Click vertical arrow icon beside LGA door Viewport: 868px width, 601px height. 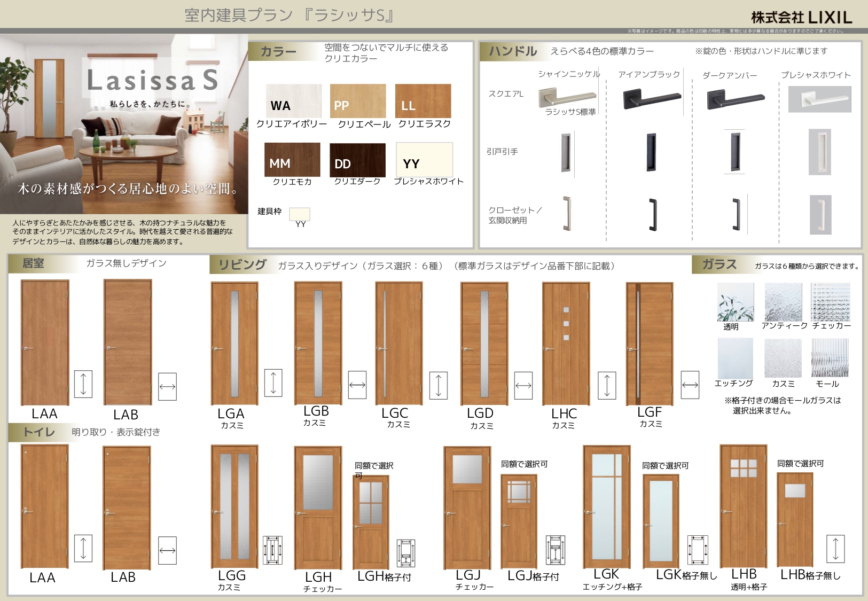(x=273, y=383)
